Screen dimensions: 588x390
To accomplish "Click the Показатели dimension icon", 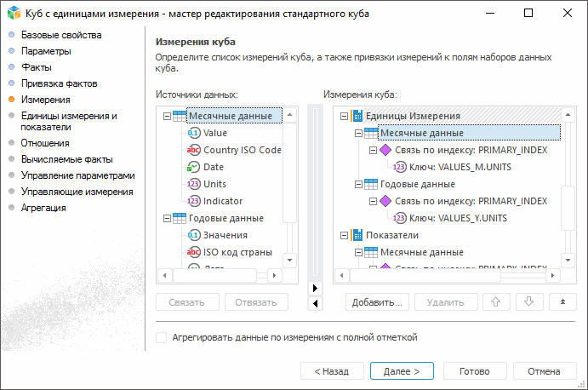I will click(x=357, y=235).
